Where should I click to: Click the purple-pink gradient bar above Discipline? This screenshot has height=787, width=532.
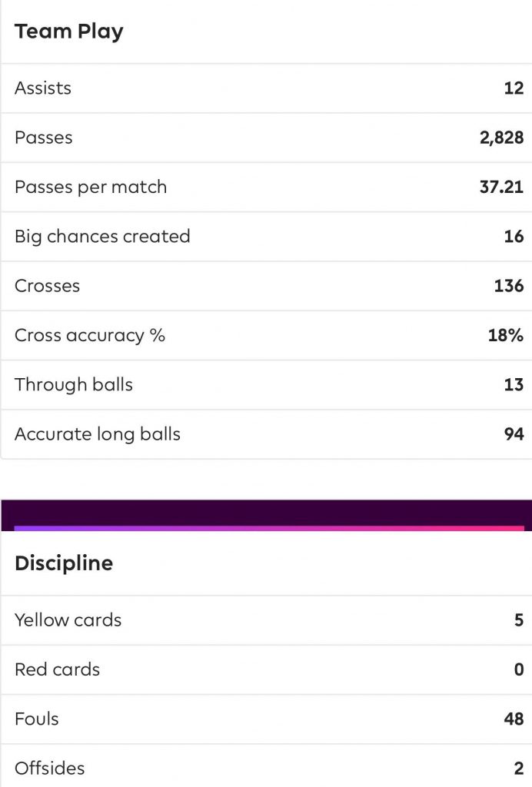click(269, 529)
